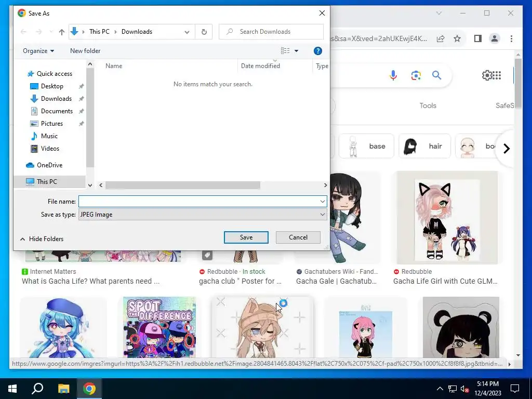
Task: Open Spot the Difference thumbnail
Action: pos(159,327)
